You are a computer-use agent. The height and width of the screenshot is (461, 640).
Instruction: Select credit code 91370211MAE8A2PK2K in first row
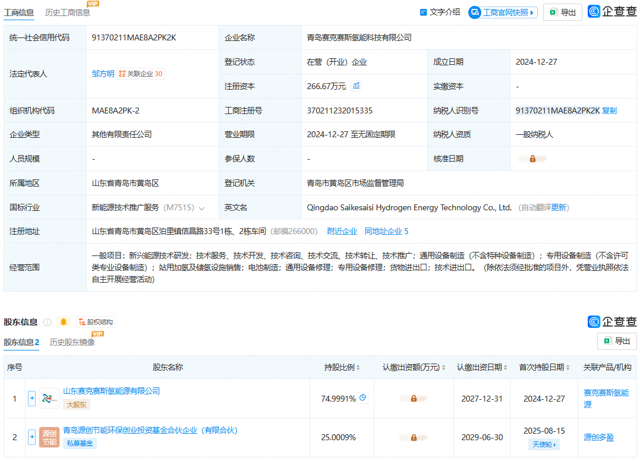click(134, 38)
